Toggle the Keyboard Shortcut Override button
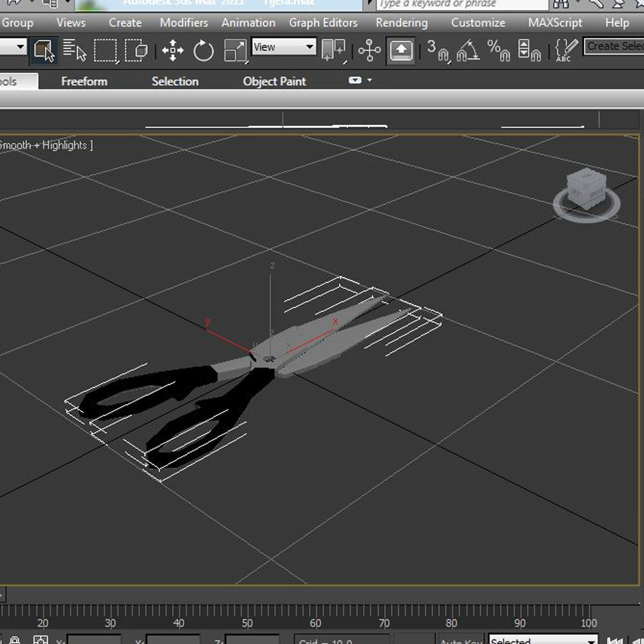The image size is (644, 644). click(401, 50)
